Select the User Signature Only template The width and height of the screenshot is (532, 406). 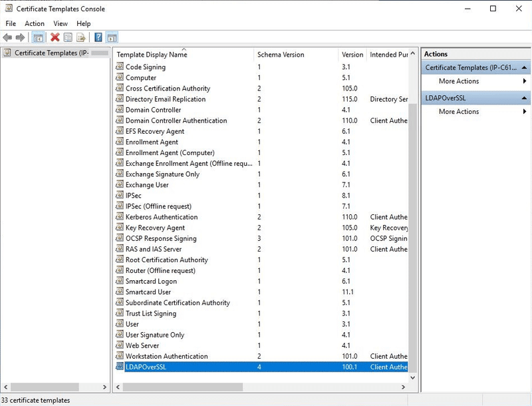click(155, 335)
